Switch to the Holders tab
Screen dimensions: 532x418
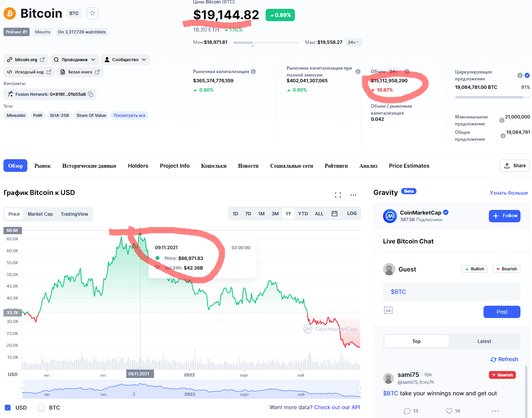[x=138, y=166]
